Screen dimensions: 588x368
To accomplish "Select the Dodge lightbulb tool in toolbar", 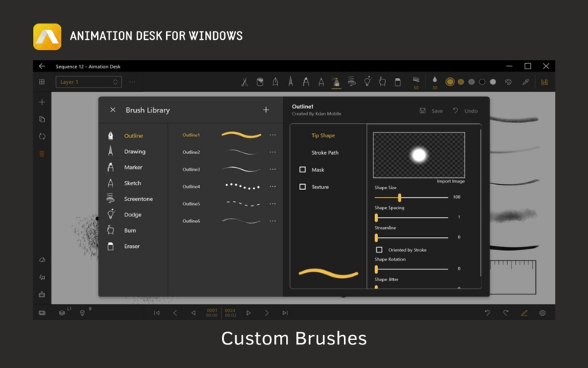I will point(367,82).
